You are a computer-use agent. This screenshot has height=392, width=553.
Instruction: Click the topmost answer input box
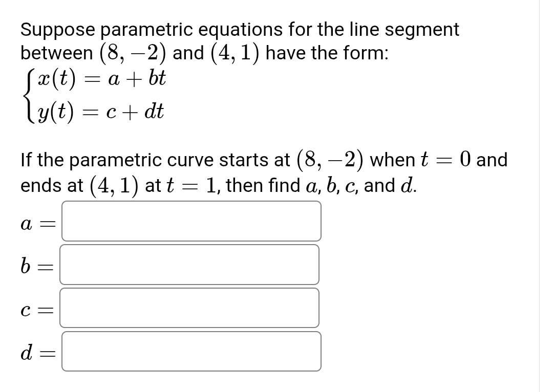[x=191, y=221]
